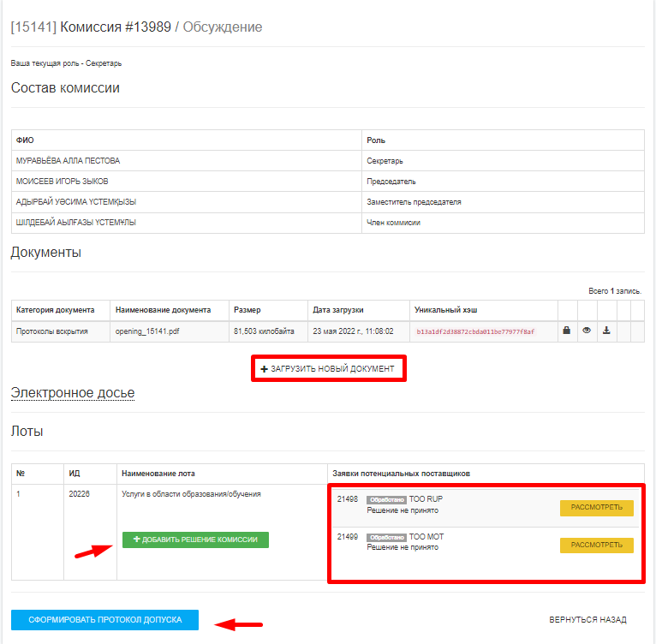Click the МОИСЕЕВ ИГОРЬ ЗЫКОВ member row
Screen dimensions: 656x644
[x=62, y=182]
